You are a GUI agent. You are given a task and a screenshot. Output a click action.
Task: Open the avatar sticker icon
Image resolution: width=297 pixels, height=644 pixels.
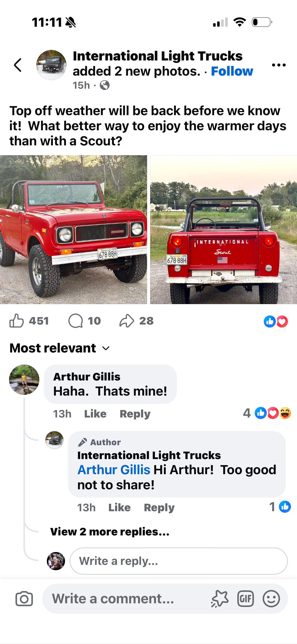[220, 599]
